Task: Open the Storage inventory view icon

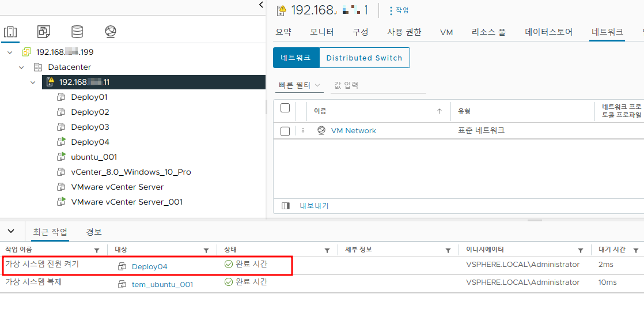Action: pos(77,31)
